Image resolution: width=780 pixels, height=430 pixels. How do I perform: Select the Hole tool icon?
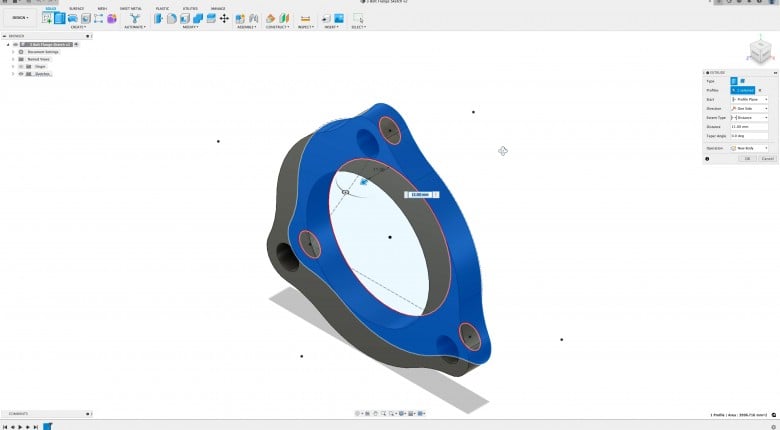coord(86,18)
